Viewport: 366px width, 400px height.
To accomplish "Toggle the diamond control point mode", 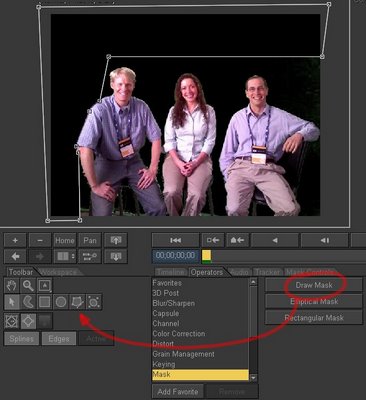I will pos(28,321).
